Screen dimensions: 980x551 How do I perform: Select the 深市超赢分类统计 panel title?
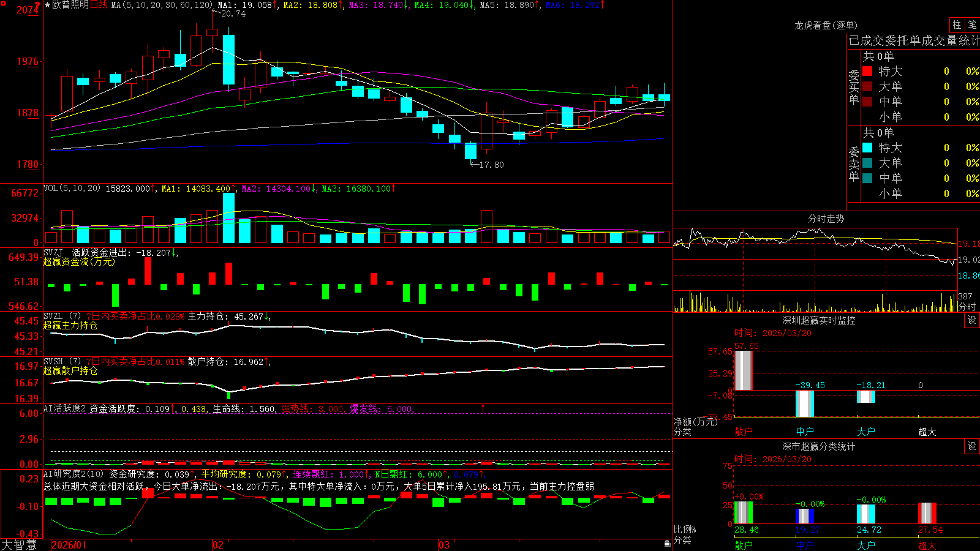[x=818, y=446]
